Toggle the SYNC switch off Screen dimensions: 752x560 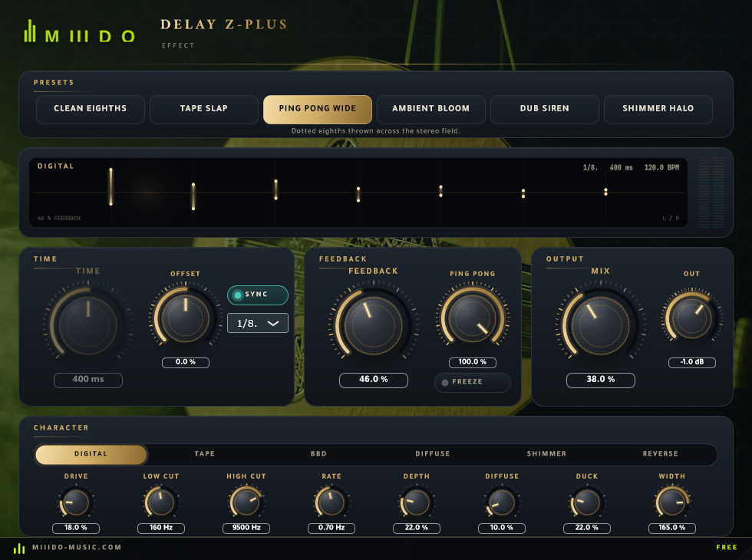pos(258,295)
